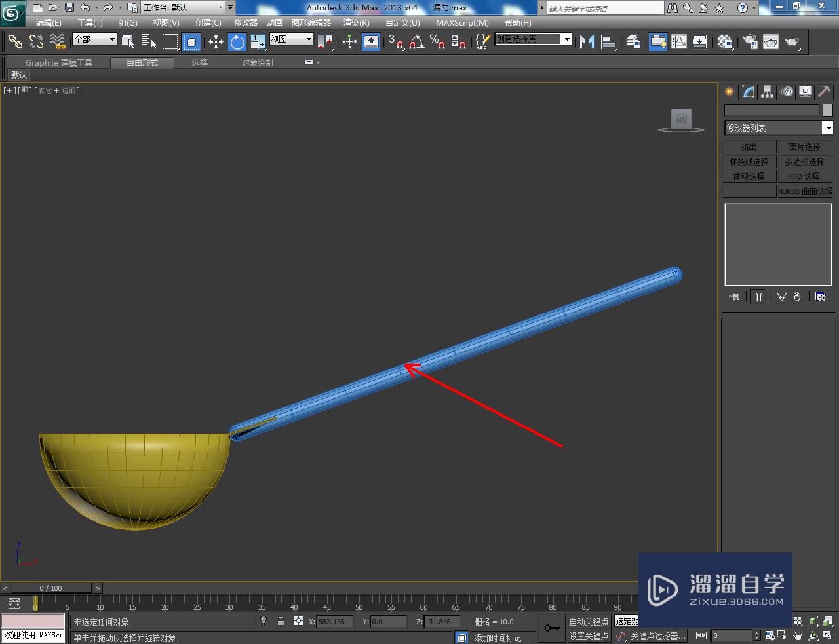Viewport: 839px width, 644px height.
Task: Click the 样条线选择 modifier button
Action: pyautogui.click(x=749, y=162)
